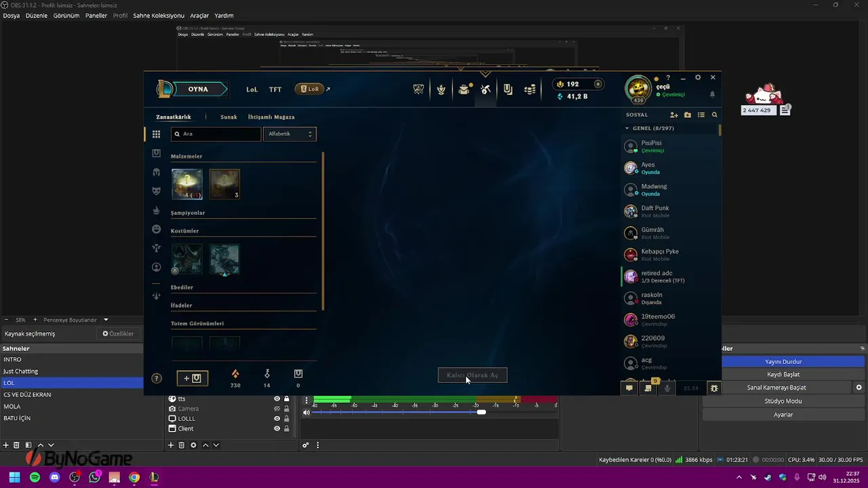This screenshot has width=868, height=488.
Task: Toggle visibility eye for tts source
Action: [x=277, y=399]
